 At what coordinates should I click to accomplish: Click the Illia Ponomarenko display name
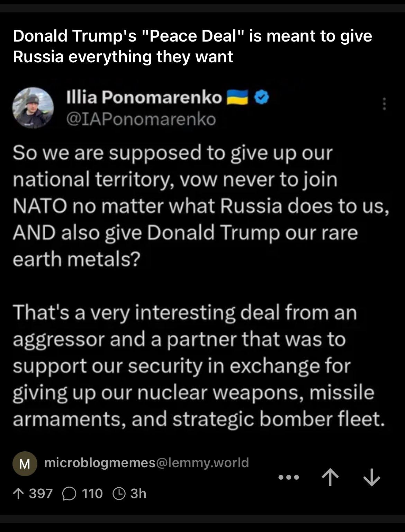pyautogui.click(x=144, y=98)
